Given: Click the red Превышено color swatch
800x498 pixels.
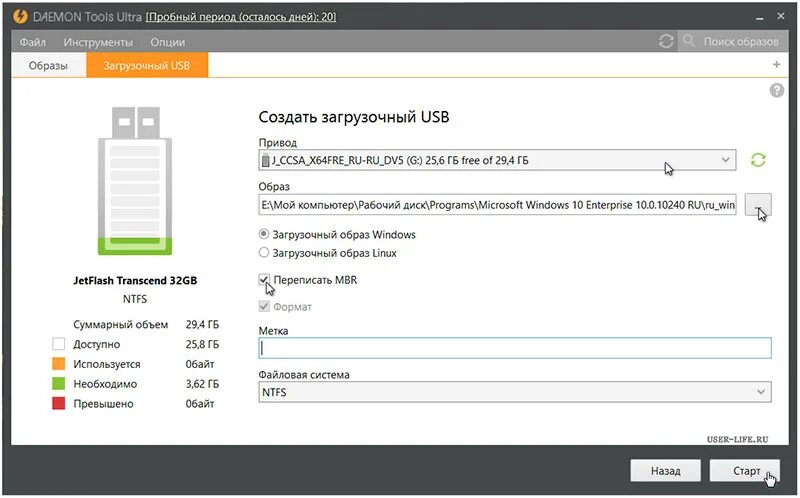Looking at the screenshot, I should pyautogui.click(x=59, y=403).
